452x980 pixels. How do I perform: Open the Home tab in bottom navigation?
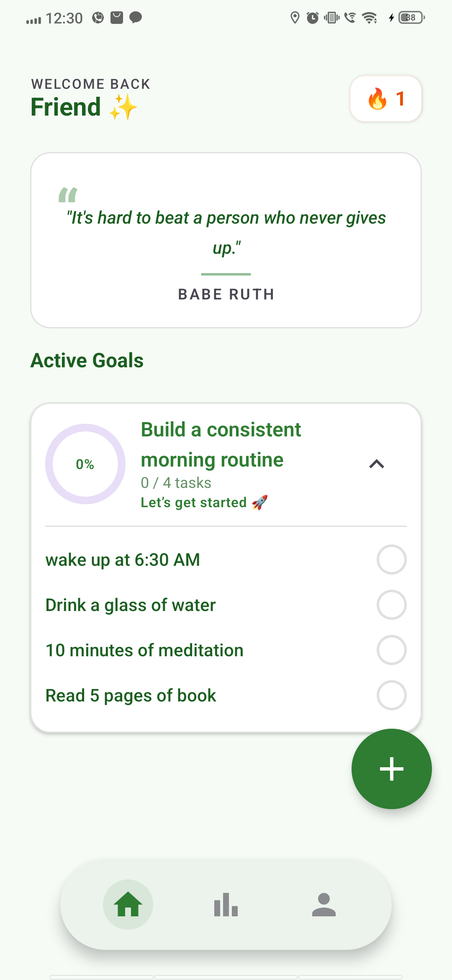(128, 905)
